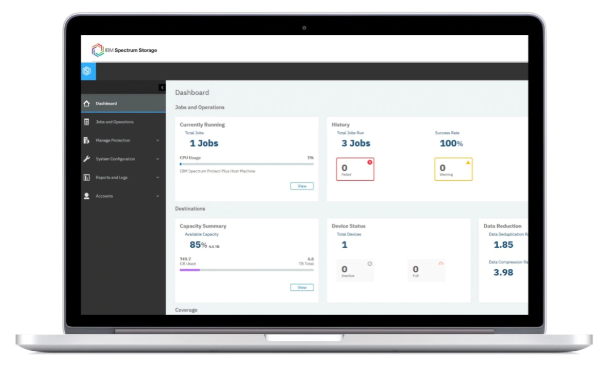Click the total devices value 1

tap(344, 245)
